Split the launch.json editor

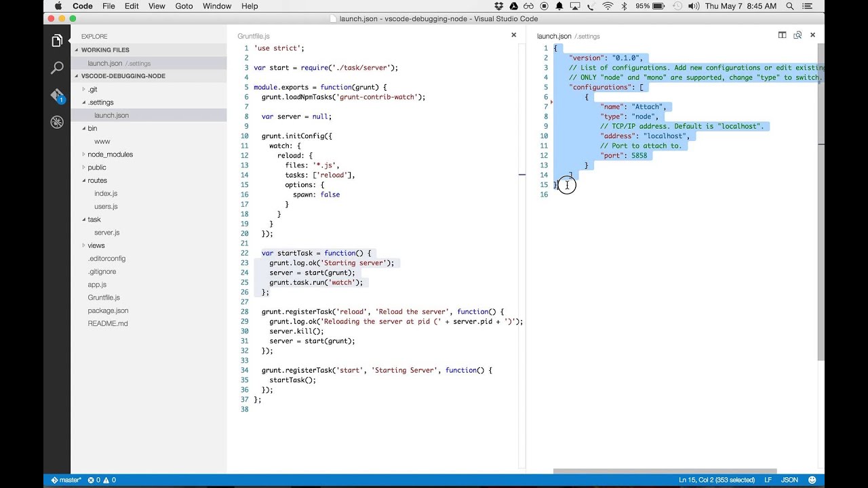click(782, 35)
